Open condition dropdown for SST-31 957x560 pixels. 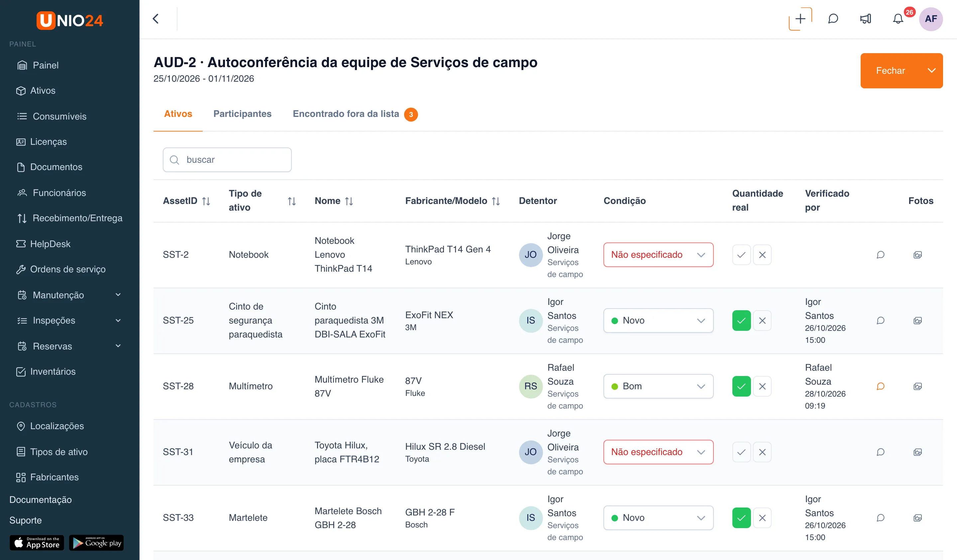click(658, 452)
